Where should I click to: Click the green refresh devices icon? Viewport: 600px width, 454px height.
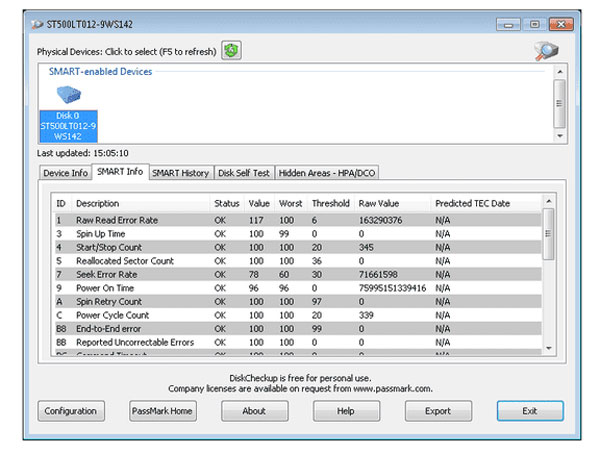[231, 50]
